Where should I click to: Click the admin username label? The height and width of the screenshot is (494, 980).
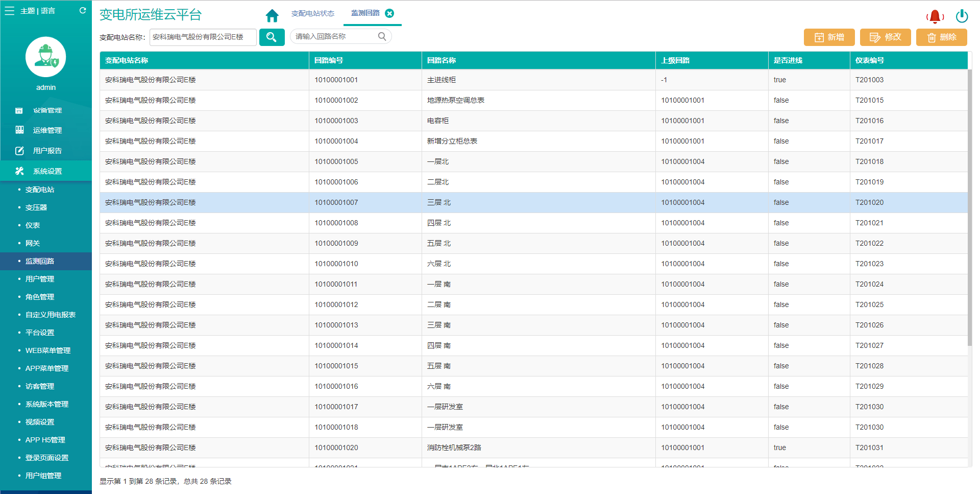click(x=46, y=87)
